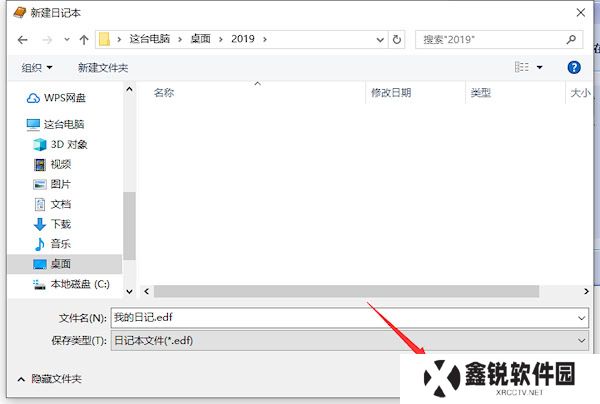Open 文档 folder in sidebar

pos(52,204)
